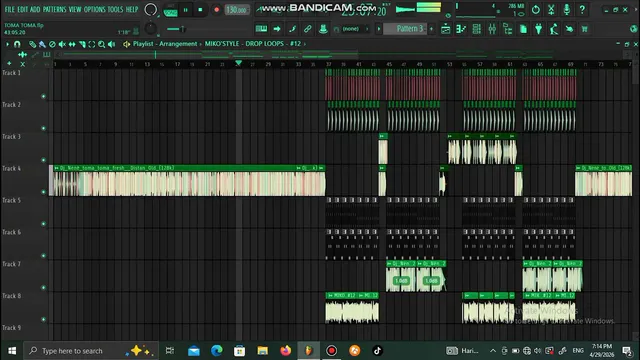Click the audio editor scissors icon
640x360 pixels.
tap(551, 9)
